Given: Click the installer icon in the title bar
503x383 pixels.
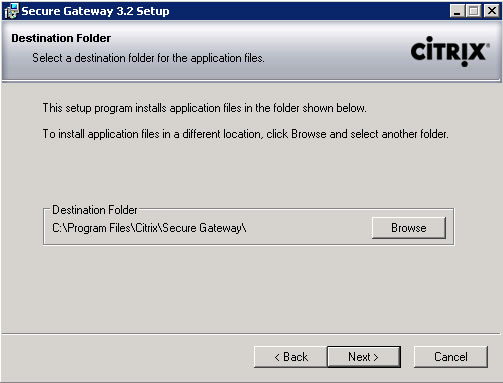Looking at the screenshot, I should coord(11,11).
